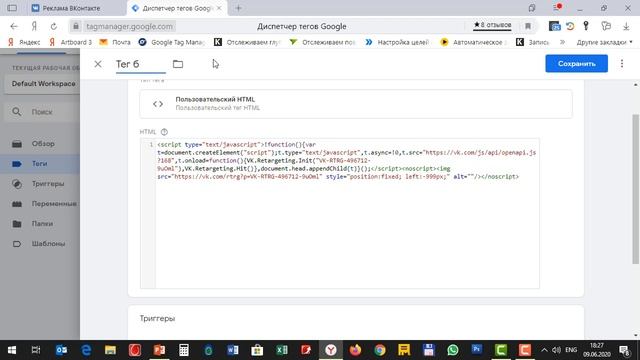This screenshot has width=640, height=360.
Task: Switch the ENG language indicator
Action: 571,350
